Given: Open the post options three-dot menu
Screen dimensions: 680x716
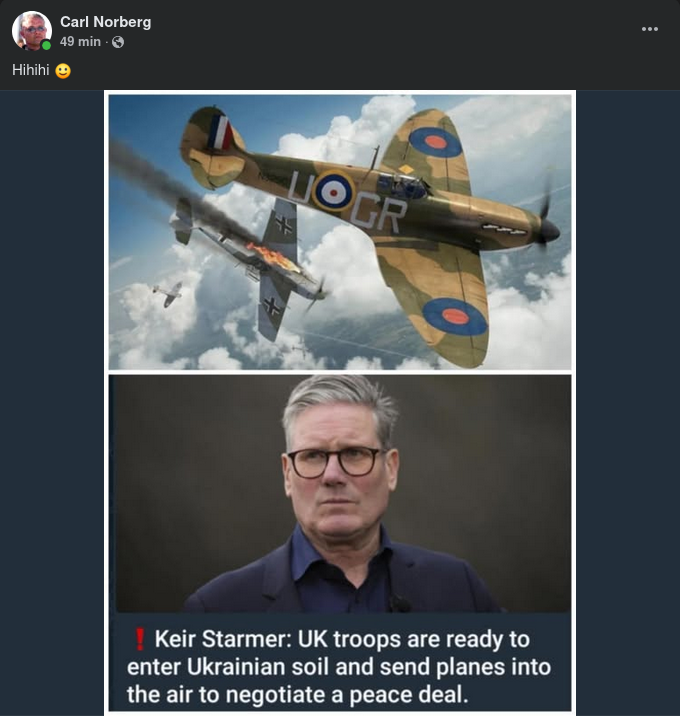Looking at the screenshot, I should tap(650, 29).
